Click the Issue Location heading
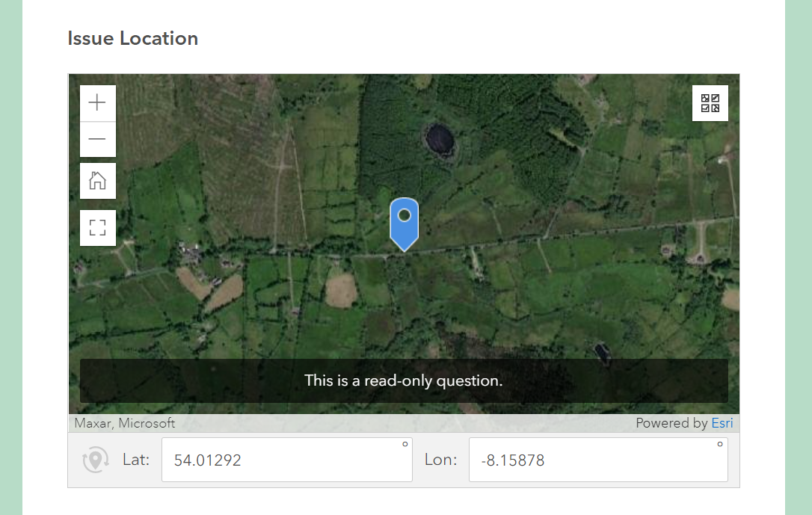This screenshot has height=515, width=812. 133,39
